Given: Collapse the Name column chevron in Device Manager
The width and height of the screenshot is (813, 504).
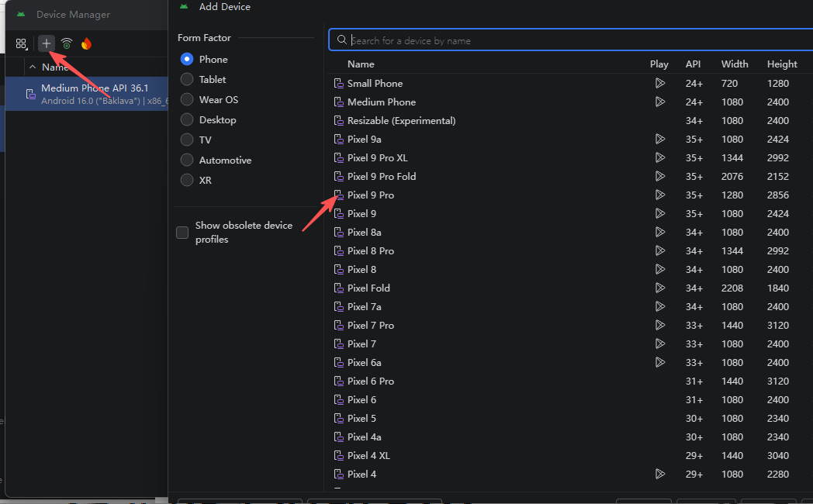Looking at the screenshot, I should click(x=33, y=67).
